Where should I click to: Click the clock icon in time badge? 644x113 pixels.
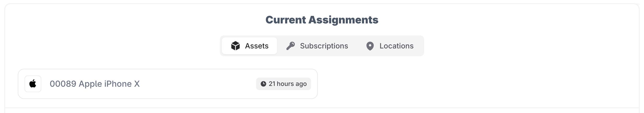pos(263,84)
